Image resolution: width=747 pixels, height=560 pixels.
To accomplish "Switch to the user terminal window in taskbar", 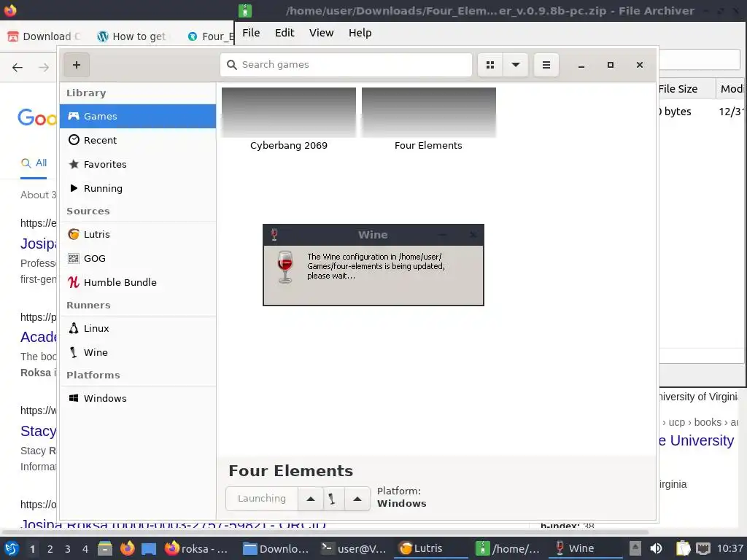I will pos(353,549).
